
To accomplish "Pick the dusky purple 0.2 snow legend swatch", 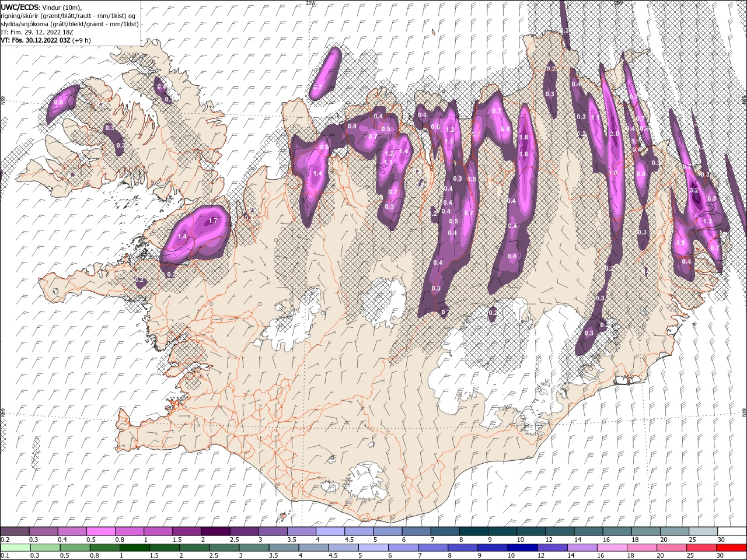I will pos(15,531).
